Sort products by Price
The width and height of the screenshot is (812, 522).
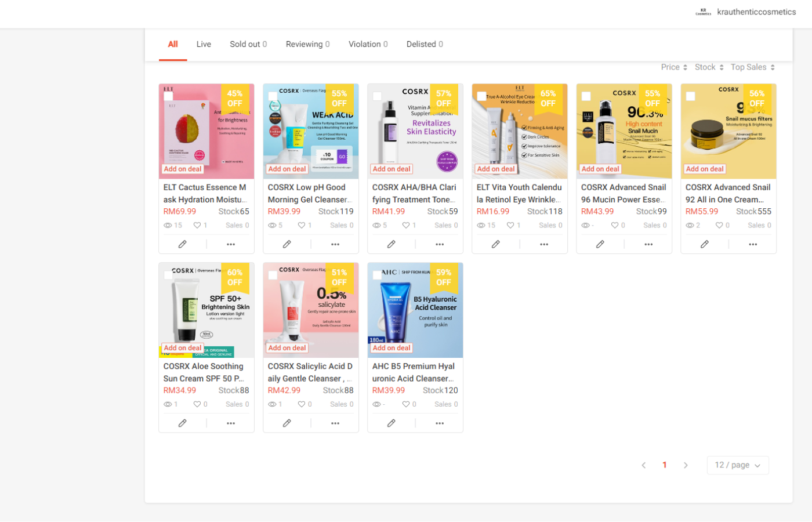[x=674, y=67]
